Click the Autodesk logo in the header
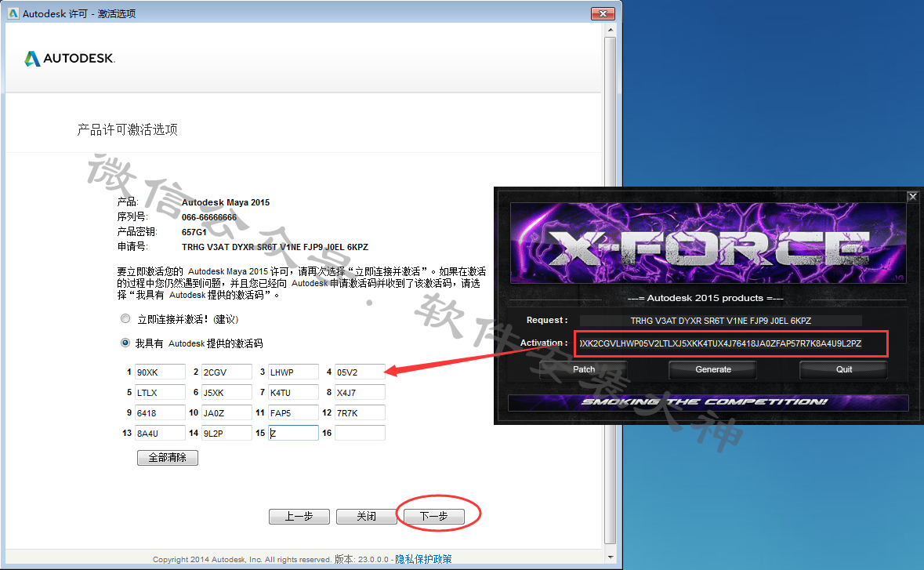Image resolution: width=924 pixels, height=570 pixels. tap(70, 58)
